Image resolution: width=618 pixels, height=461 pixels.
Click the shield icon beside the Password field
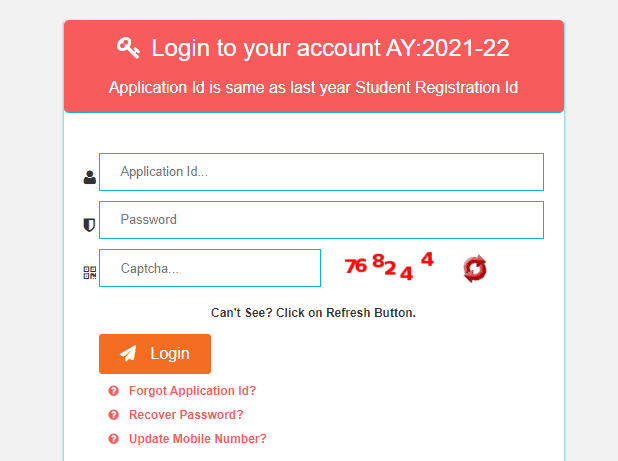pyautogui.click(x=90, y=225)
